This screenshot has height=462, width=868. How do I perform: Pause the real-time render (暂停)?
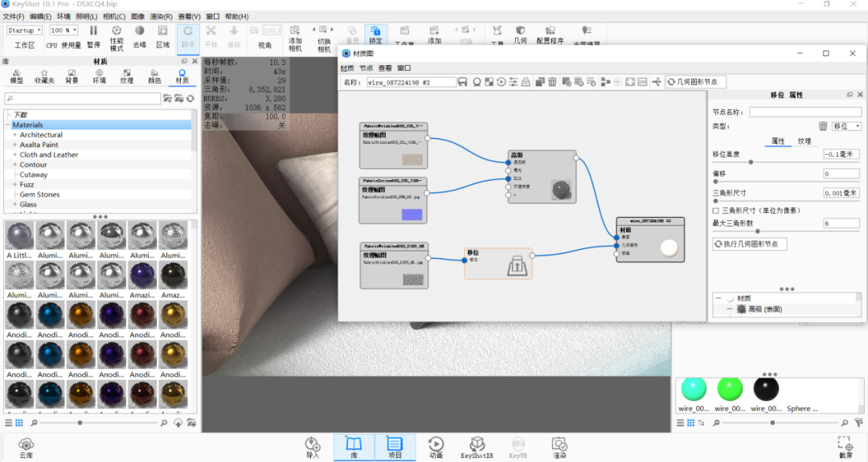(x=93, y=38)
